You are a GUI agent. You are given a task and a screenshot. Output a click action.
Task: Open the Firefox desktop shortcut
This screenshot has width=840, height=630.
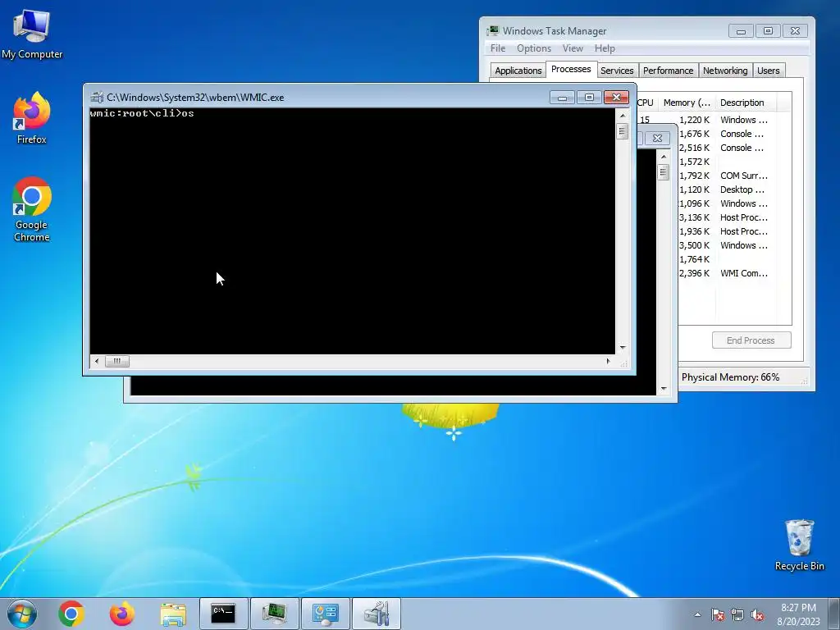(32, 118)
